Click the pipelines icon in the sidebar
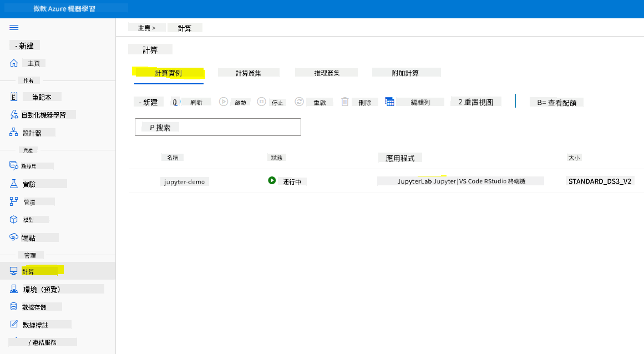Image resolution: width=644 pixels, height=354 pixels. [13, 201]
